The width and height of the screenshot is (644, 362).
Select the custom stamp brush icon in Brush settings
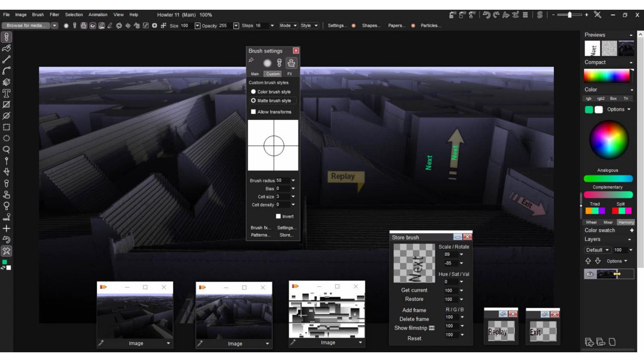(x=291, y=63)
